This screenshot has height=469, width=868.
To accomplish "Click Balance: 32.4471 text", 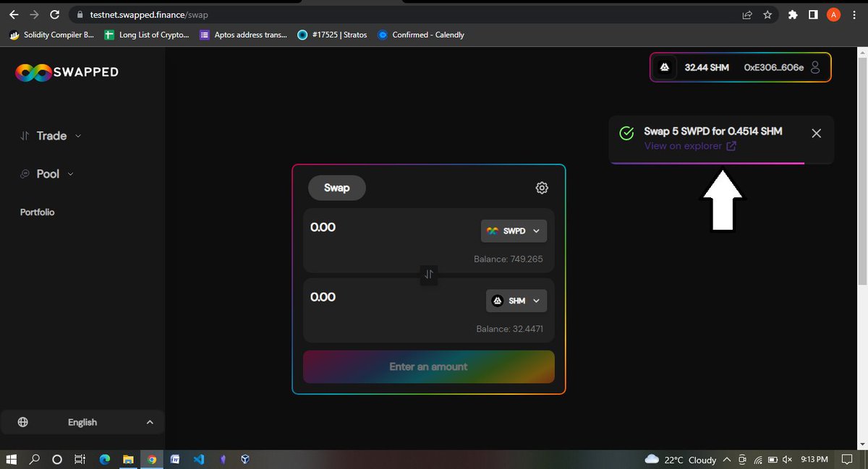I will click(509, 329).
